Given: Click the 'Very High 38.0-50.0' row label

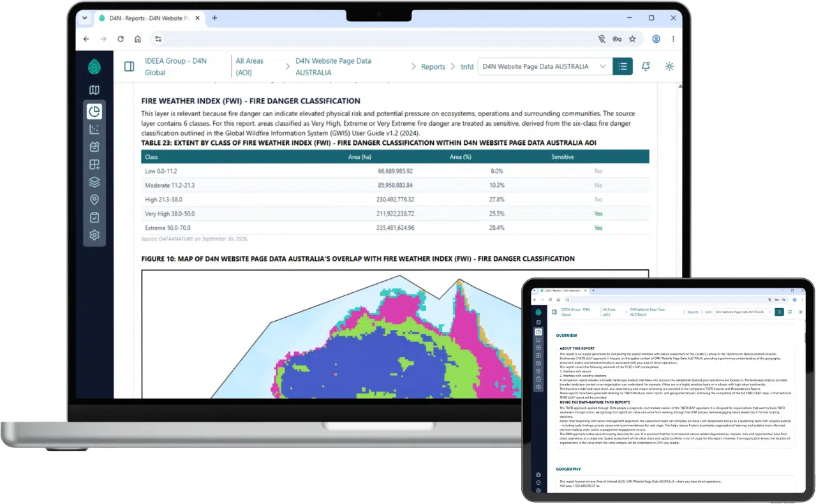Looking at the screenshot, I should 171,214.
